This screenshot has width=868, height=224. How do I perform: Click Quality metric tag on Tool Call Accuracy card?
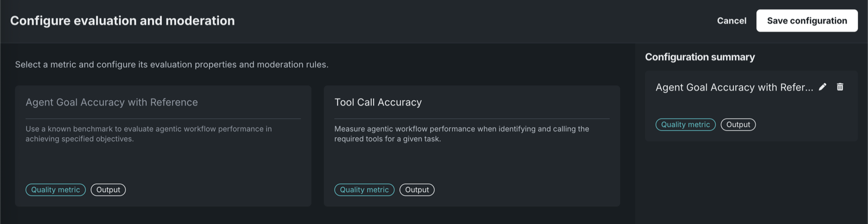(x=364, y=190)
